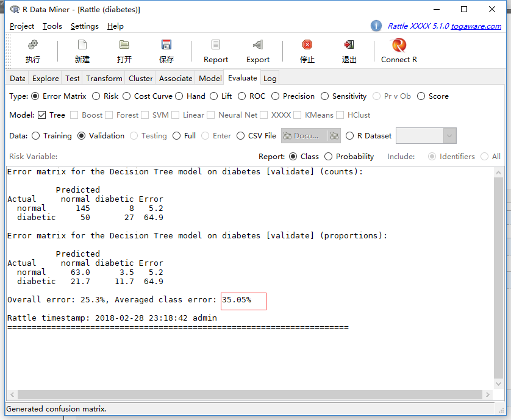Click the Execute (执行) gear icon
511x420 pixels.
[32, 44]
